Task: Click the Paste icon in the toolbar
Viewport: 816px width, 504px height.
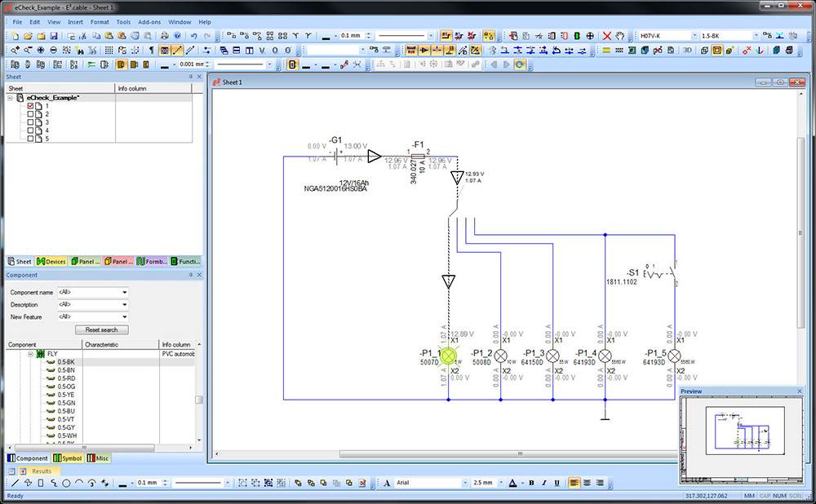Action: [109, 34]
